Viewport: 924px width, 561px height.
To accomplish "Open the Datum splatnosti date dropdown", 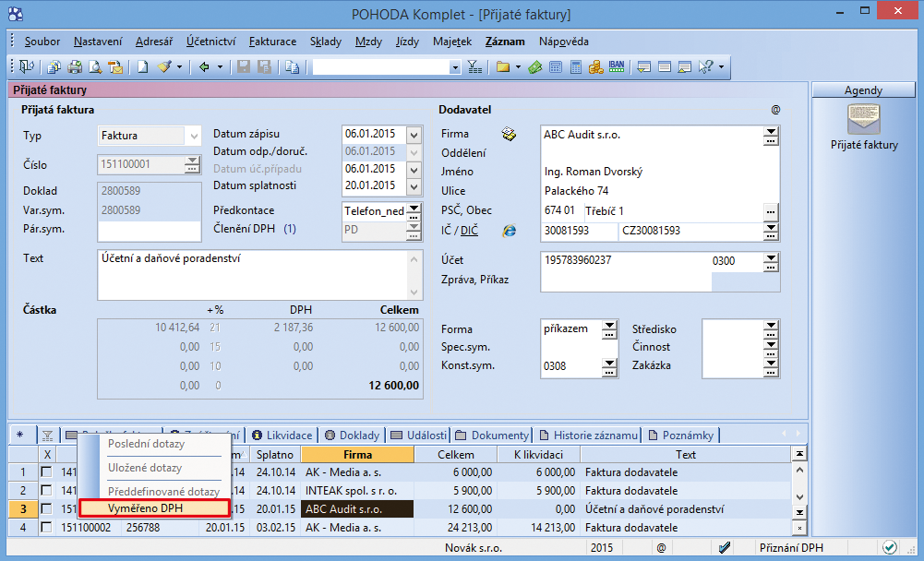I will point(414,186).
